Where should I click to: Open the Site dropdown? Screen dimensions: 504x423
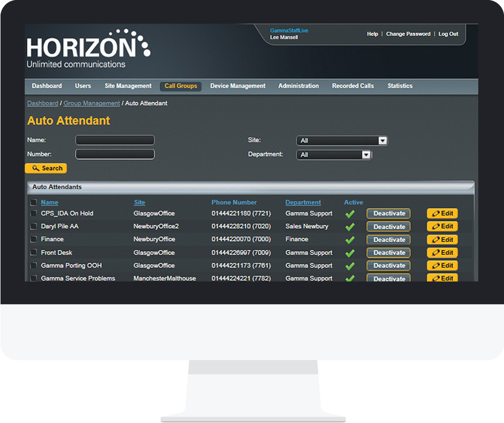pos(342,140)
